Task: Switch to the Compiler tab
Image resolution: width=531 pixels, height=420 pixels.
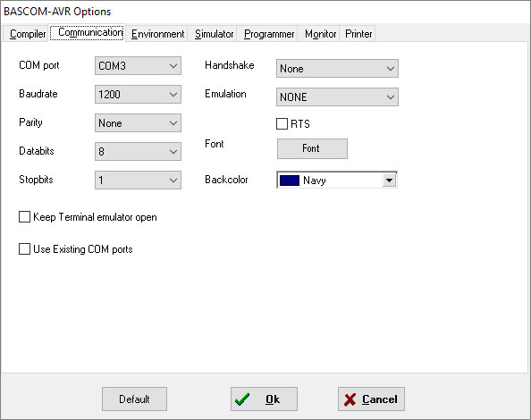Action: click(27, 34)
